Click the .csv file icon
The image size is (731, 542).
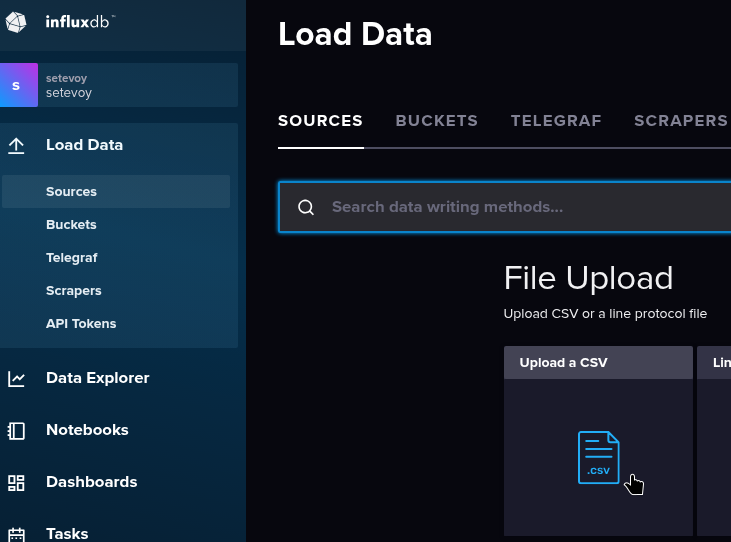pos(599,457)
